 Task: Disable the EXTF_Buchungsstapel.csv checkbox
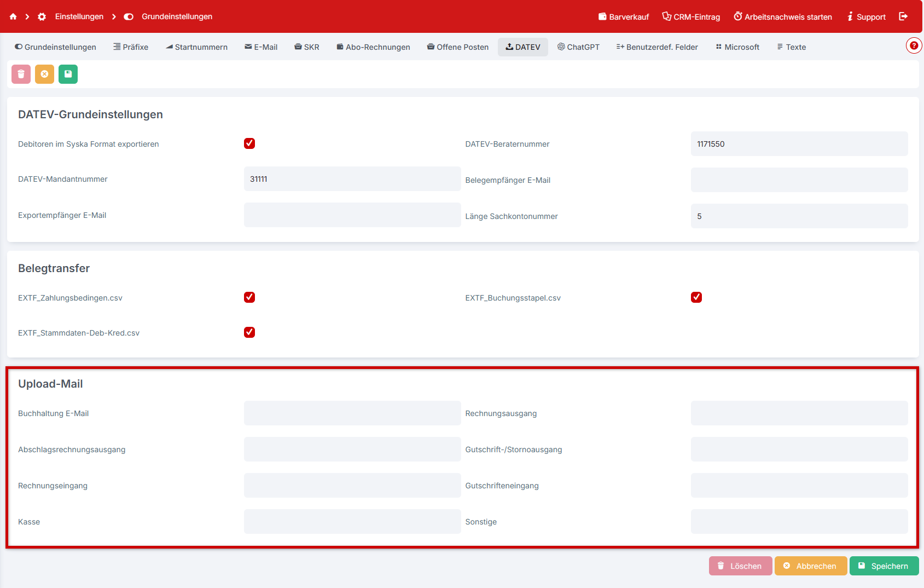click(x=696, y=297)
